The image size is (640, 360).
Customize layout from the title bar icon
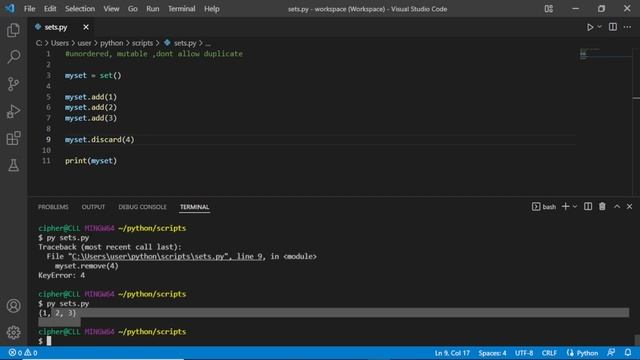549,9
